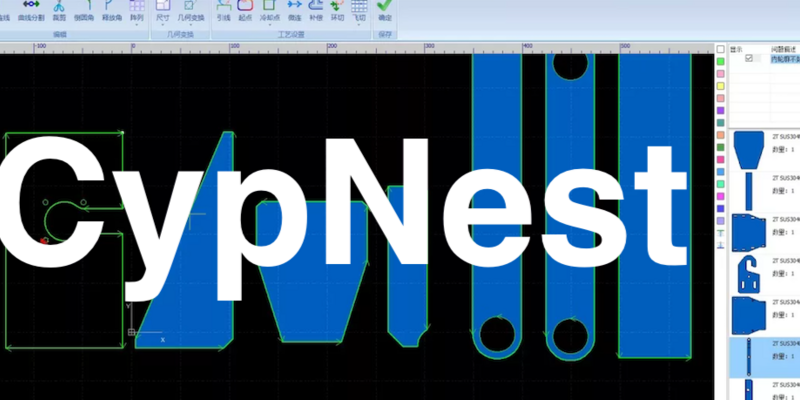Viewport: 800px width, 400px height.
Task: Confirm with the green 确定 checkmark
Action: 385,11
